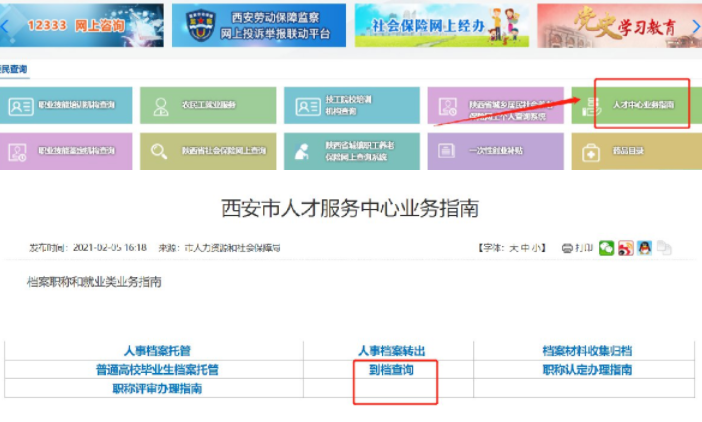Viewport: 702px width, 422px height.
Task: Share the article via the WeChat icon
Action: coord(607,247)
